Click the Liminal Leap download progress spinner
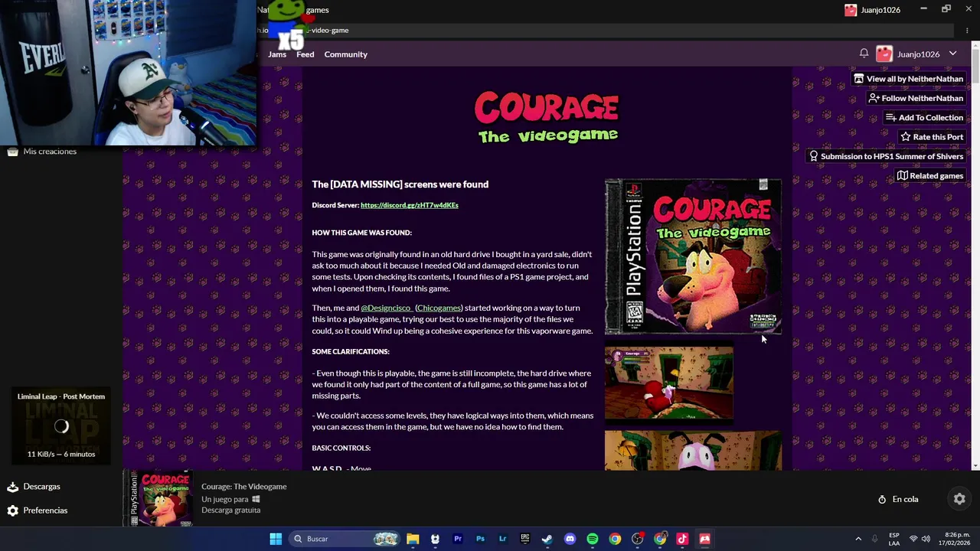 [x=61, y=427]
